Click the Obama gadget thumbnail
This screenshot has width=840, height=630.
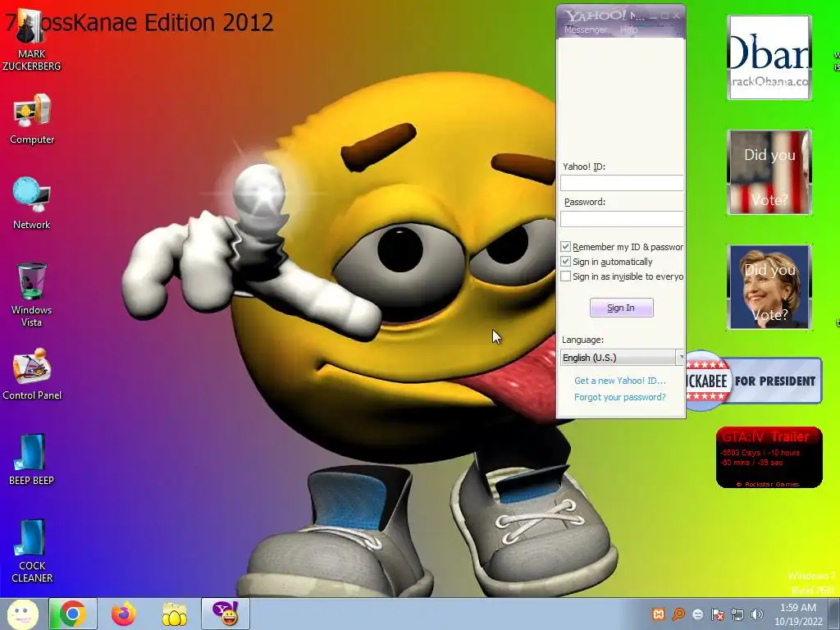coord(769,57)
